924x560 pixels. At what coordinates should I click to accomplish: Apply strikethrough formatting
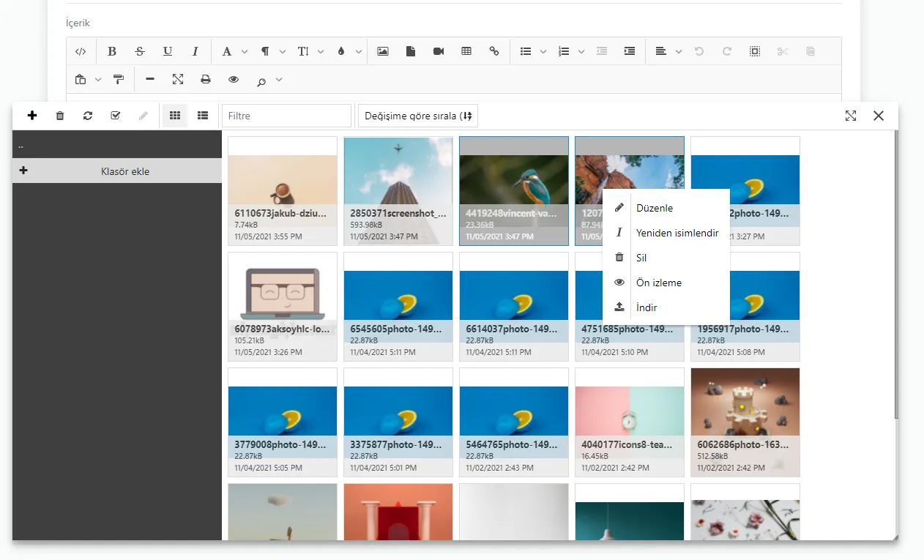coord(140,51)
